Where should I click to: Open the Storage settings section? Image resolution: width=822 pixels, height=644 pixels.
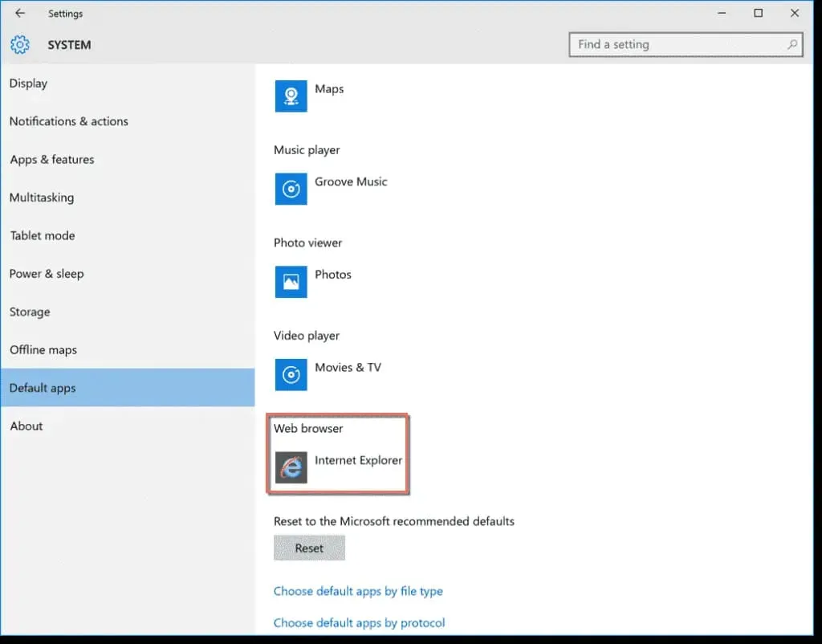[x=30, y=312]
